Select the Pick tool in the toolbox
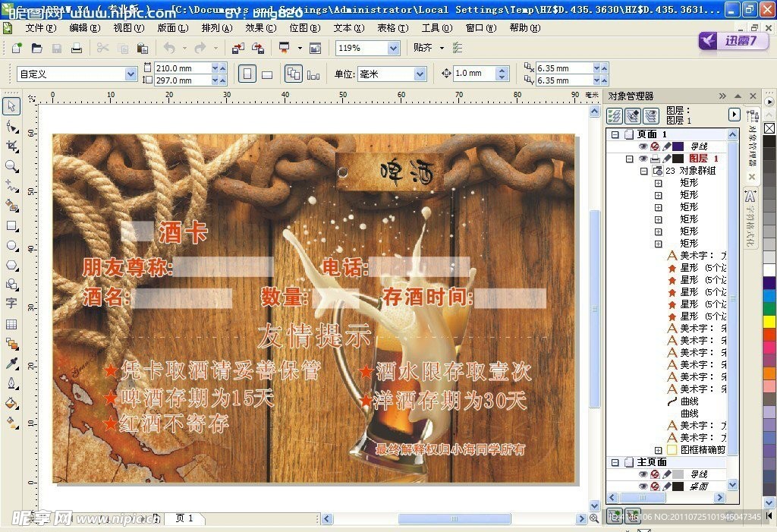The image size is (777, 532). tap(11, 106)
